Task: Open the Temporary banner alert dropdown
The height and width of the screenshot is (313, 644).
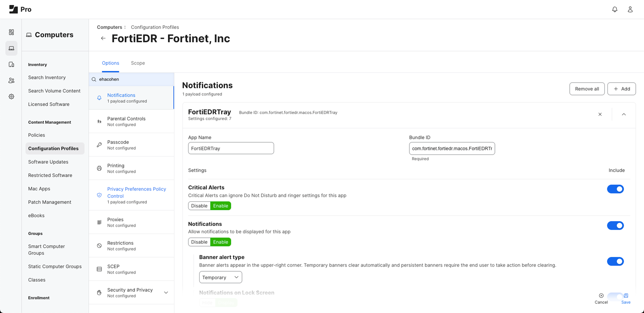Action: tap(221, 277)
